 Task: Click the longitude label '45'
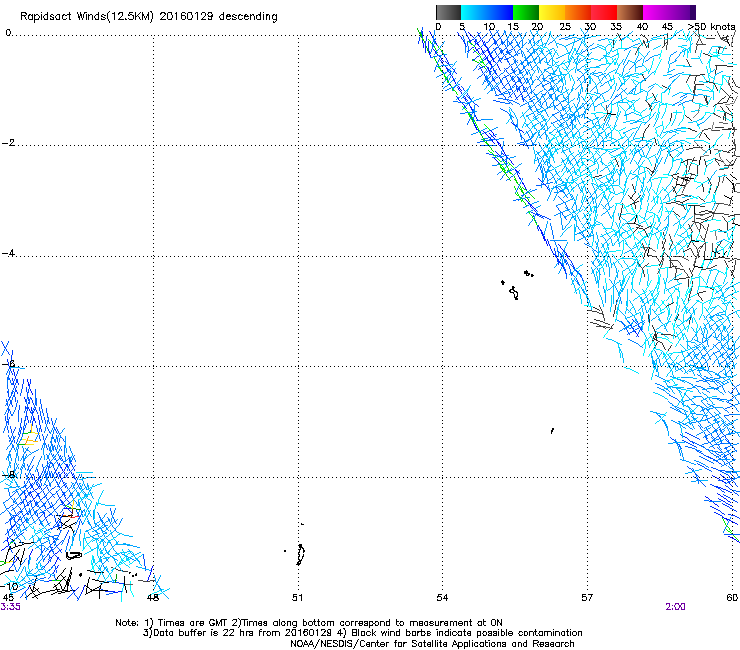(x=8, y=598)
